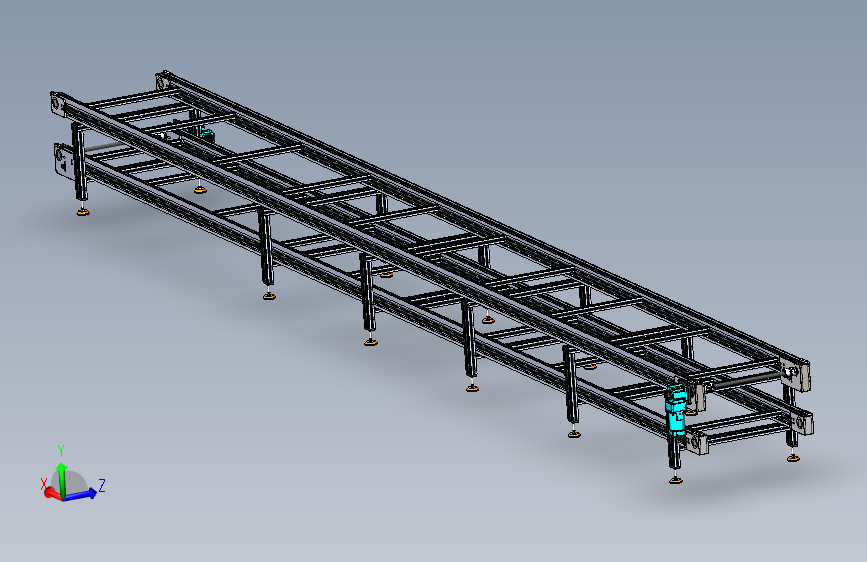
Task: Select the gray drive shaft beside the large cyan motor
Action: tap(748, 380)
